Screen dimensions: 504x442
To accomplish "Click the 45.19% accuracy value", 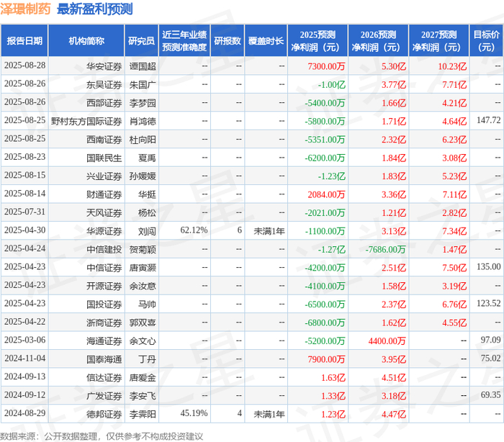I will 194,413.
